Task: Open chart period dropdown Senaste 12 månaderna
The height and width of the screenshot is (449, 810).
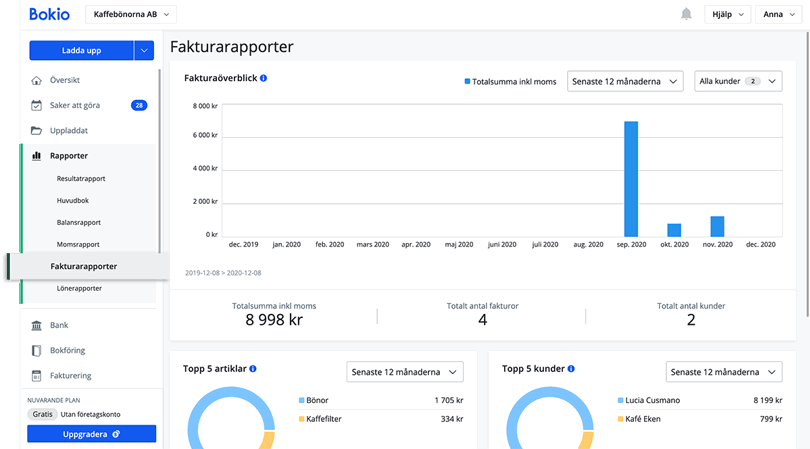Action: [x=624, y=81]
